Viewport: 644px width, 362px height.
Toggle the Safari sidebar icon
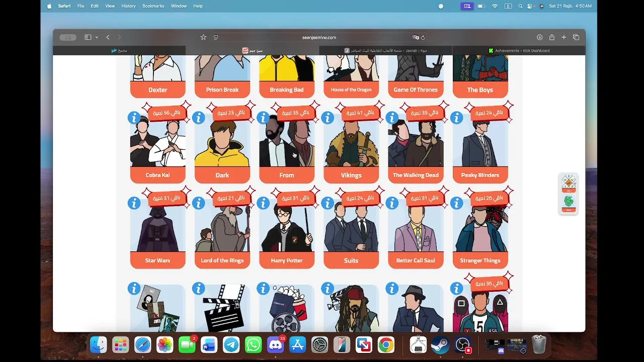pyautogui.click(x=88, y=37)
